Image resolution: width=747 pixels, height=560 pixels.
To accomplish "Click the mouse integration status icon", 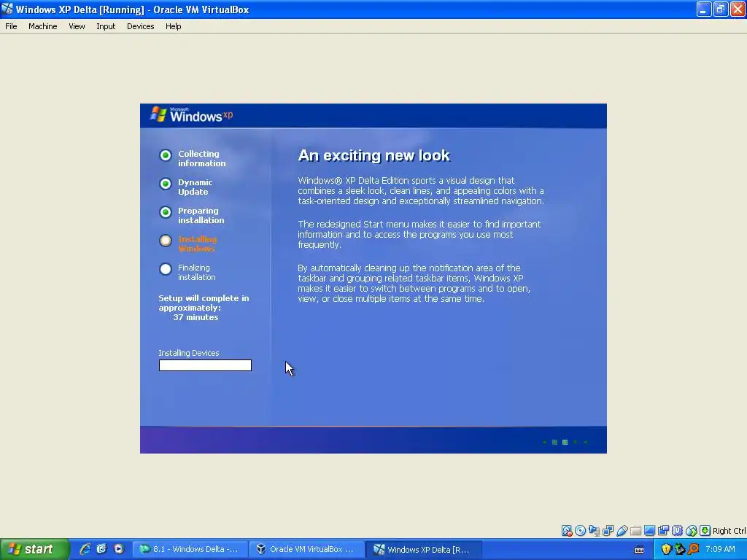I will point(692,531).
